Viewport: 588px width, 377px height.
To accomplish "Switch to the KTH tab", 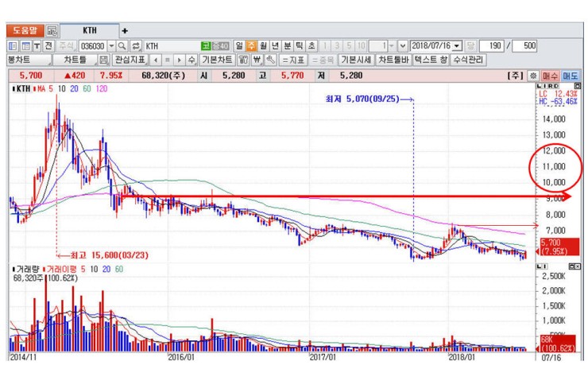I will pos(91,31).
